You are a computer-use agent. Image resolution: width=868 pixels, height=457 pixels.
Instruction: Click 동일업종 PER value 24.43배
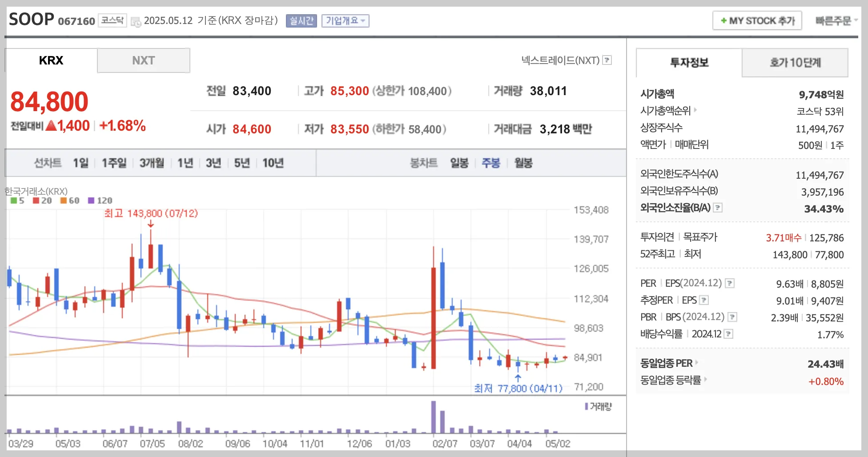click(x=826, y=364)
